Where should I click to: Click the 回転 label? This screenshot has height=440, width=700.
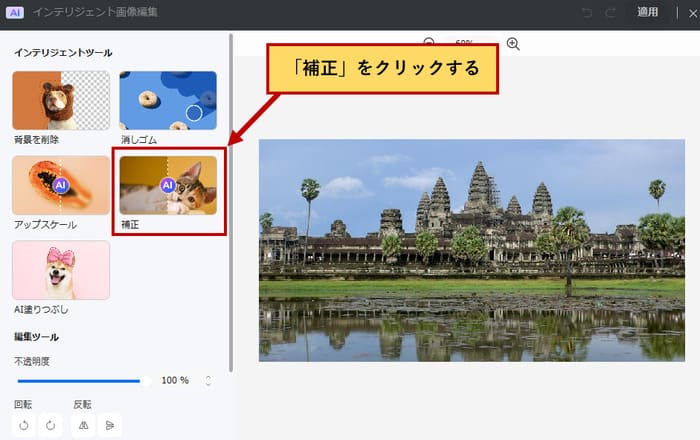pos(23,404)
